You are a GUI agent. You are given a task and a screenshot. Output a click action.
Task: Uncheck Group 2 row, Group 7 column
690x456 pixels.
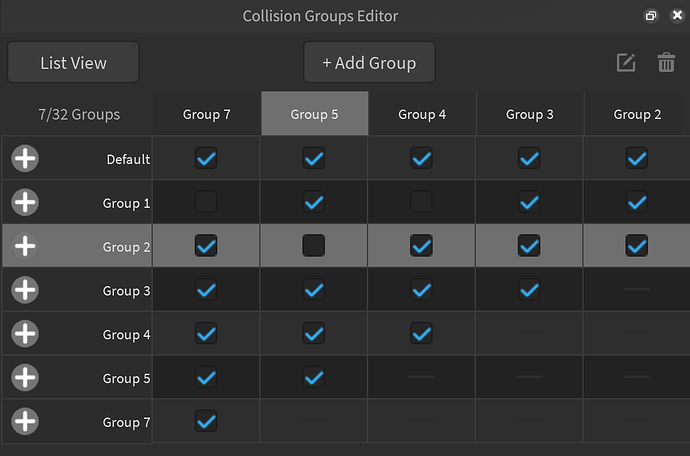coord(206,246)
